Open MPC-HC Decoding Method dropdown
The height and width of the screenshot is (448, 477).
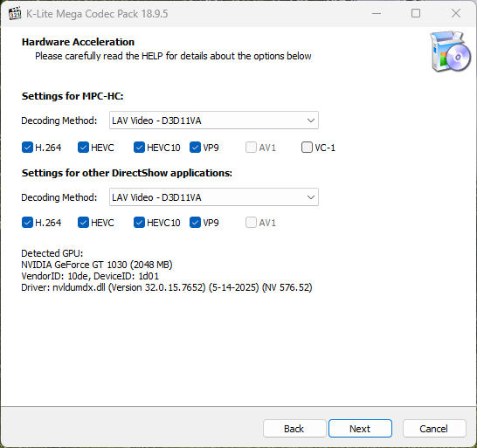pyautogui.click(x=214, y=121)
